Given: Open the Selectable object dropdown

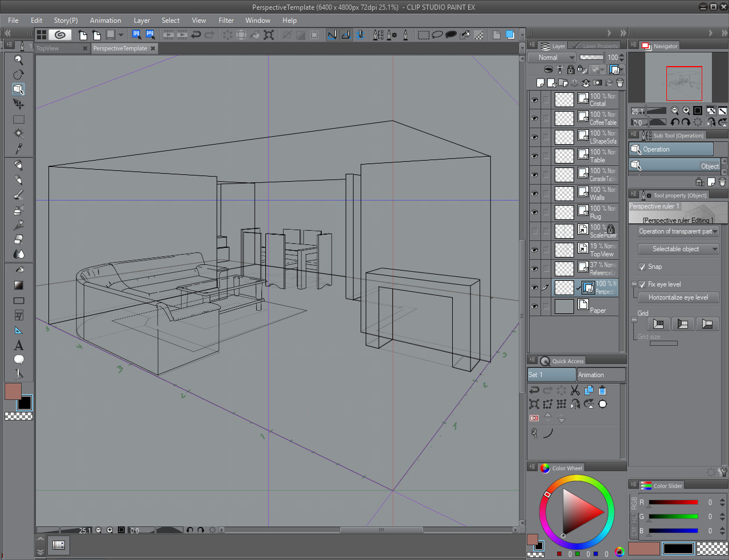Looking at the screenshot, I should [x=678, y=249].
